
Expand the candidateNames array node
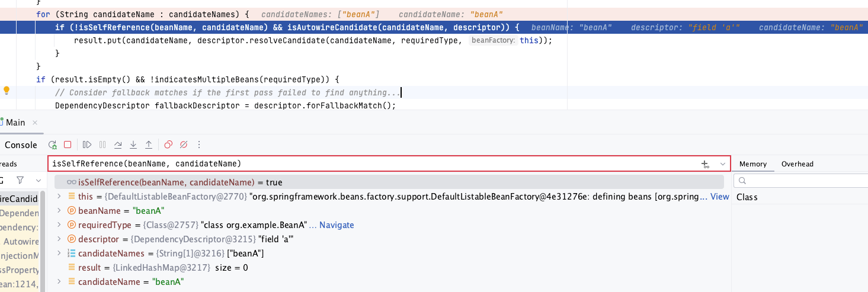tap(59, 253)
